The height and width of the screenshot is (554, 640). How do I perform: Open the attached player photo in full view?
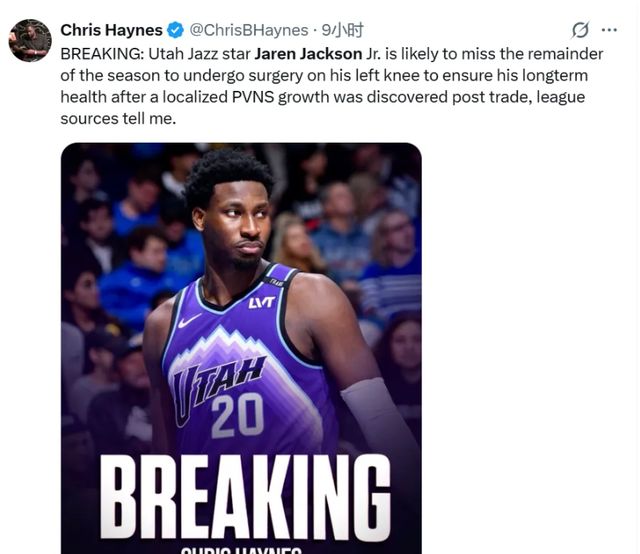pos(241,348)
